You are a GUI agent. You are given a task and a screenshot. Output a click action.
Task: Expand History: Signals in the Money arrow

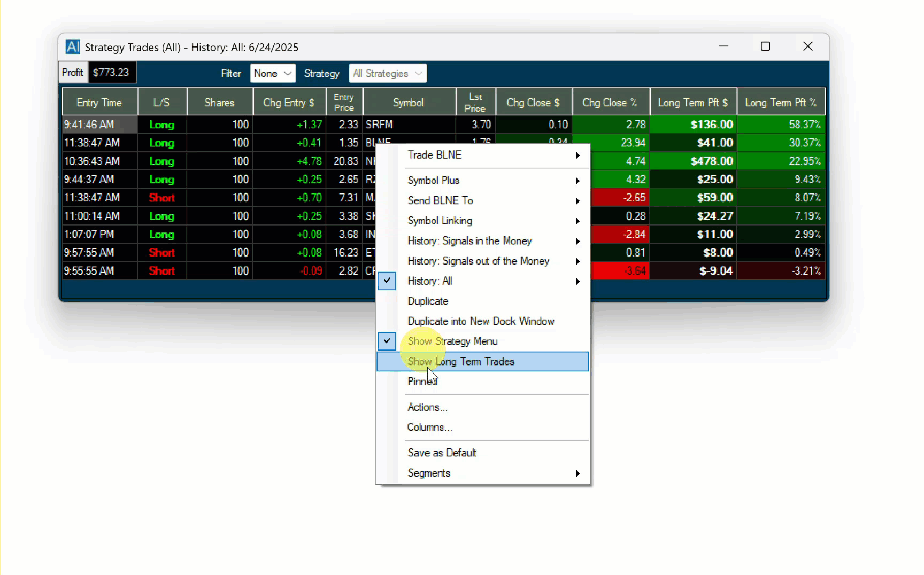point(577,242)
